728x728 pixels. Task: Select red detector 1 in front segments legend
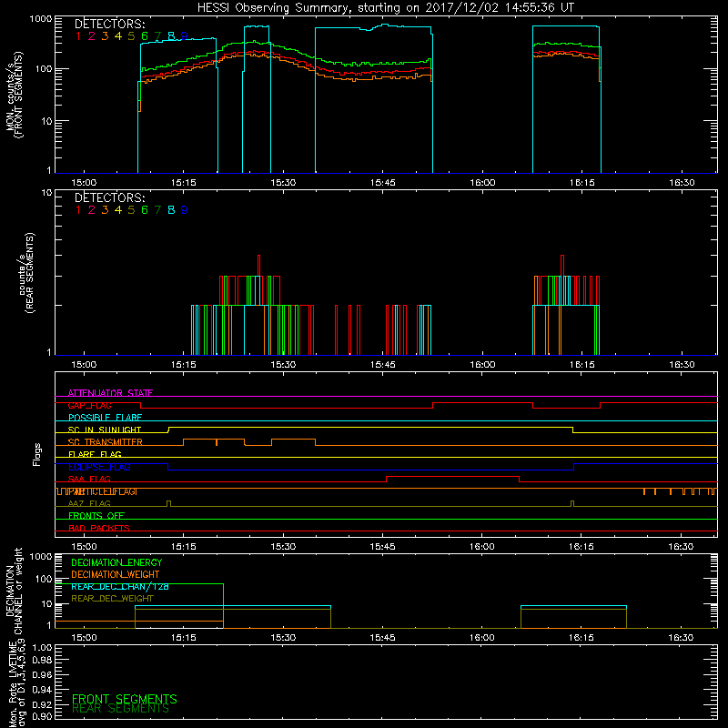[78, 36]
